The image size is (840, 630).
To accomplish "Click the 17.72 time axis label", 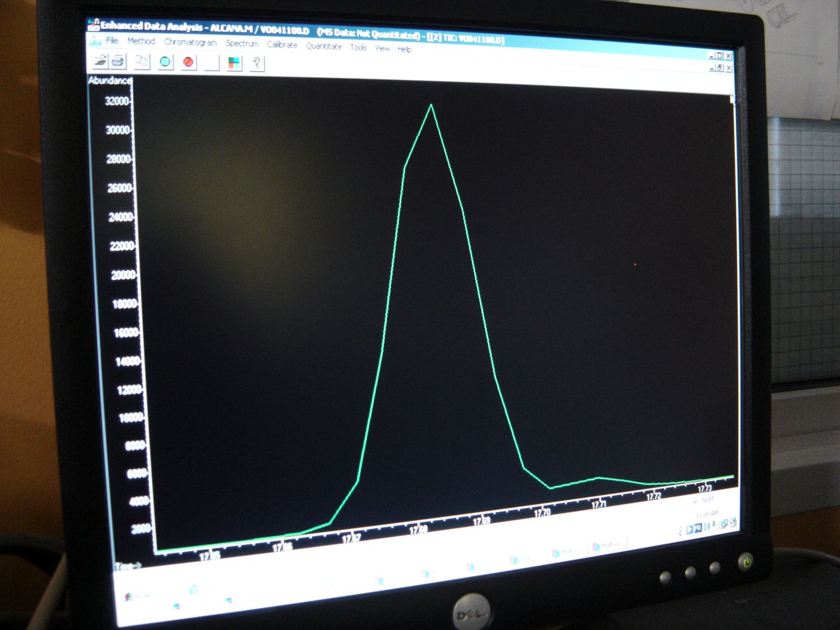I will 654,496.
